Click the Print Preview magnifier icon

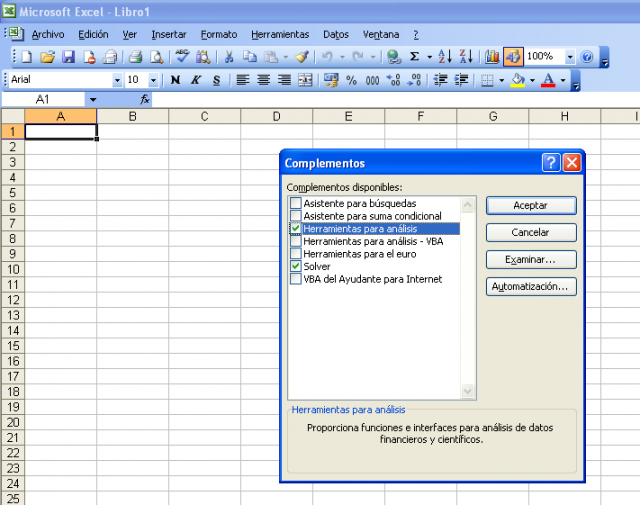pos(156,57)
